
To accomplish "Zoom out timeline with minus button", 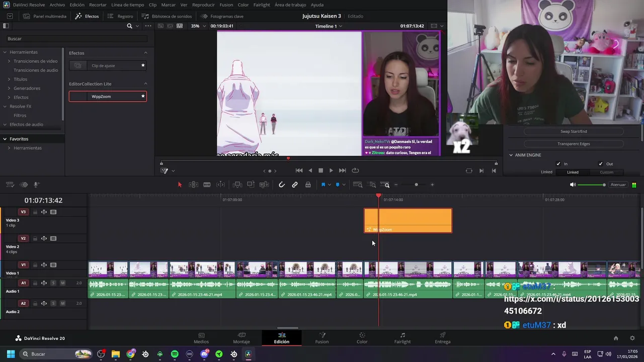I will [x=396, y=185].
